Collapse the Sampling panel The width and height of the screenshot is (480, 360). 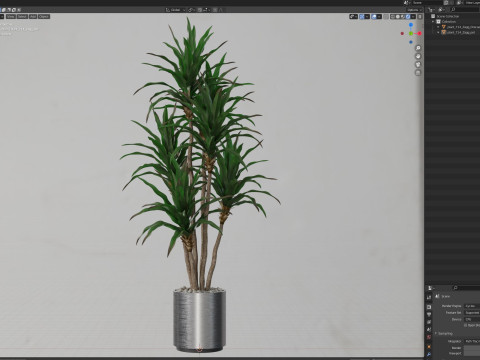(x=444, y=333)
